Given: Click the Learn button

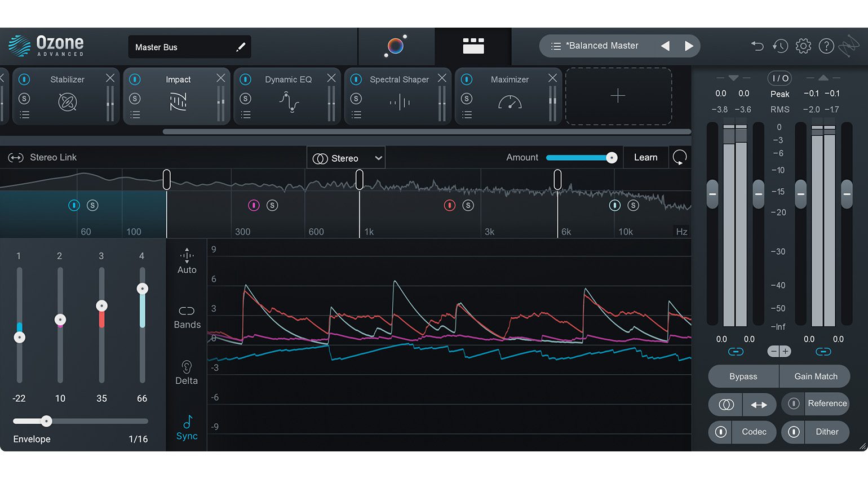Looking at the screenshot, I should [646, 157].
